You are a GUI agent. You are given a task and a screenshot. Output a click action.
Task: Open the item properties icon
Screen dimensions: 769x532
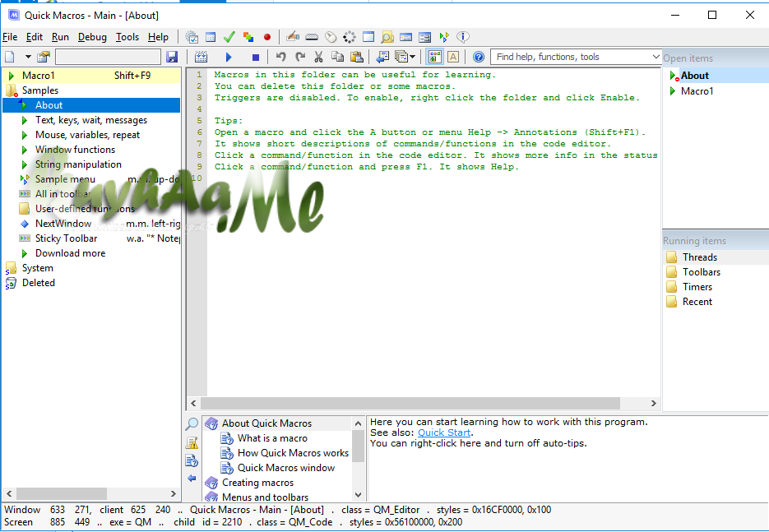tap(43, 57)
